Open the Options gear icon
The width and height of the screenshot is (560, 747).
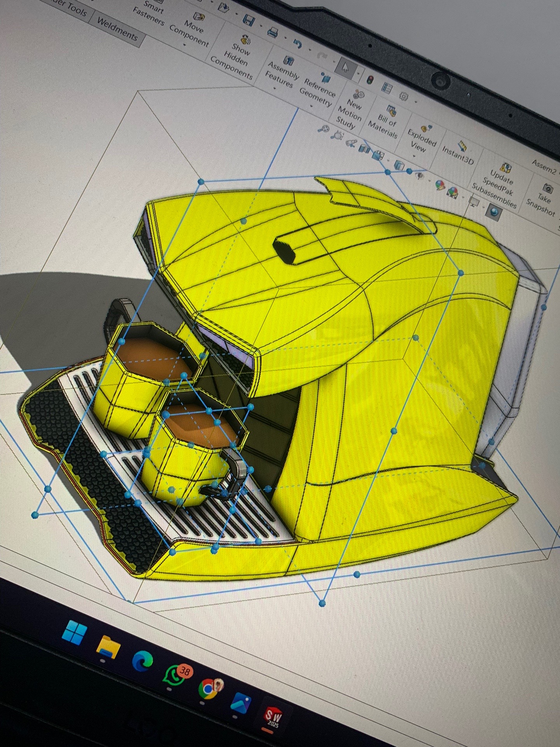tap(404, 96)
